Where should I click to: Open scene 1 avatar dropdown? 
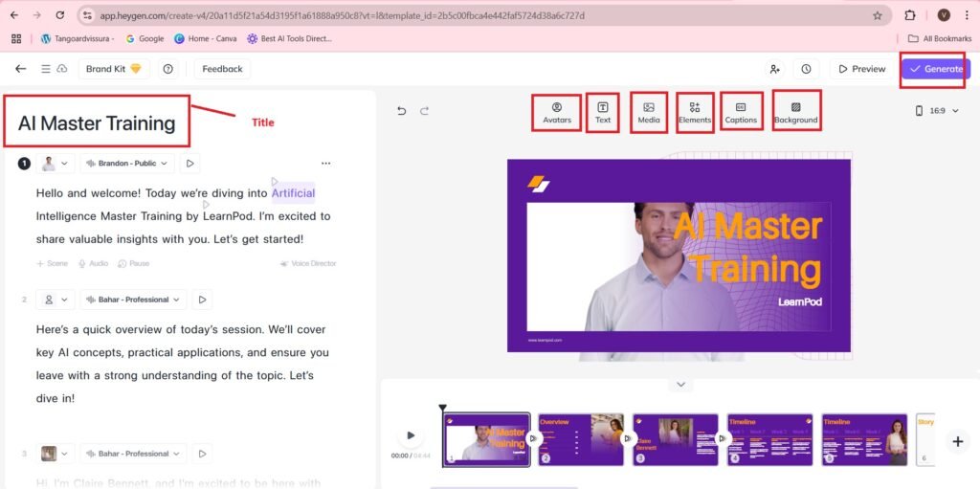[x=55, y=164]
